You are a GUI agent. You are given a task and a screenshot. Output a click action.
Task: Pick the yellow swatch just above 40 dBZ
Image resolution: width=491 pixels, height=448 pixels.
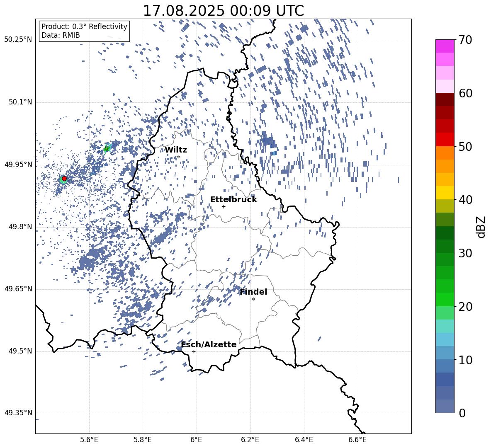point(445,193)
